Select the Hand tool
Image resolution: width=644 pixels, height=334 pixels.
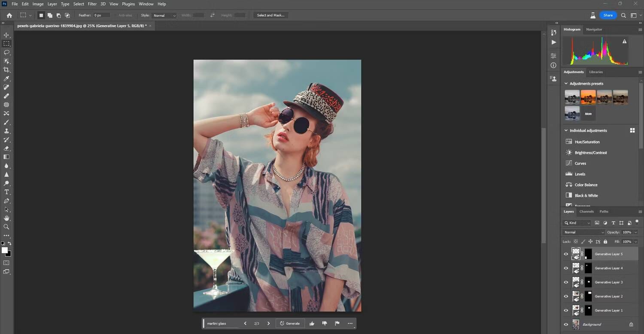pyautogui.click(x=6, y=218)
